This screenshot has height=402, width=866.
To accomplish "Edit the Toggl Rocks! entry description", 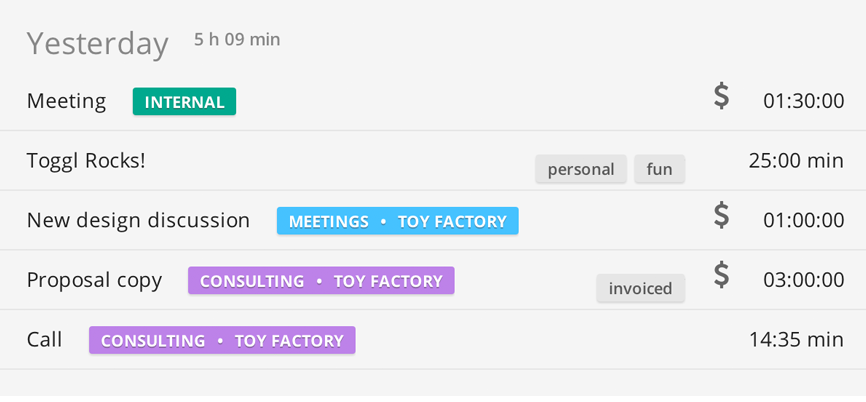I will (86, 160).
